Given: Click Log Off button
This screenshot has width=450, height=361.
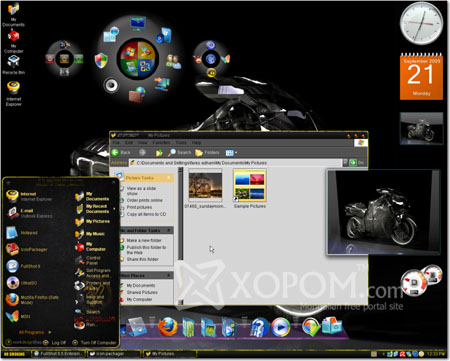Looking at the screenshot, I should click(x=55, y=342).
